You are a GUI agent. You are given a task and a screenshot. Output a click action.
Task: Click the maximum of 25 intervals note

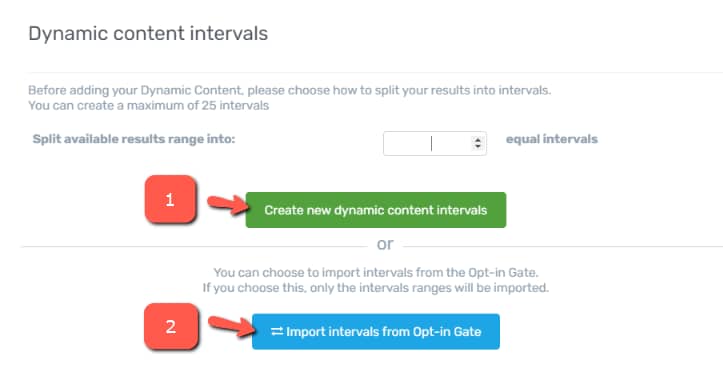coord(148,105)
